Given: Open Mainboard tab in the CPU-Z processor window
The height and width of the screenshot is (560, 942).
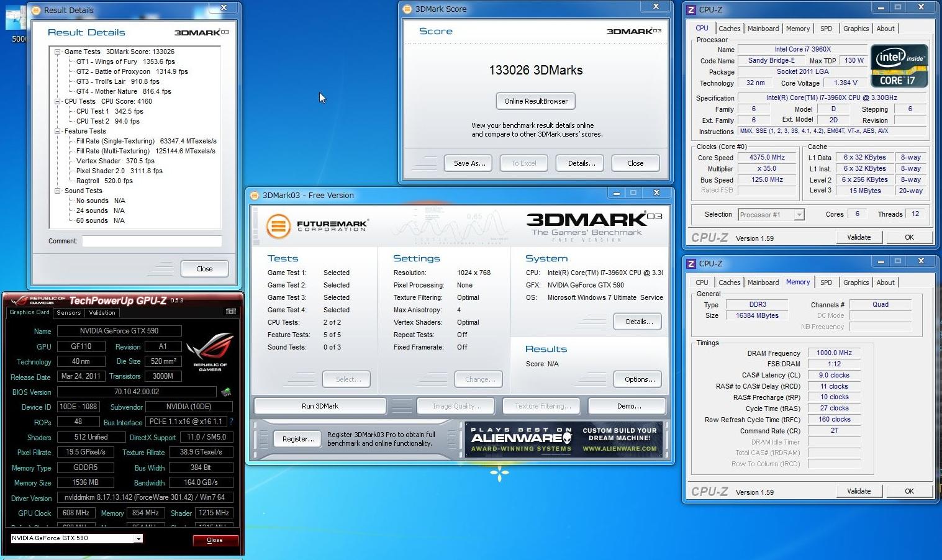Looking at the screenshot, I should pyautogui.click(x=763, y=29).
